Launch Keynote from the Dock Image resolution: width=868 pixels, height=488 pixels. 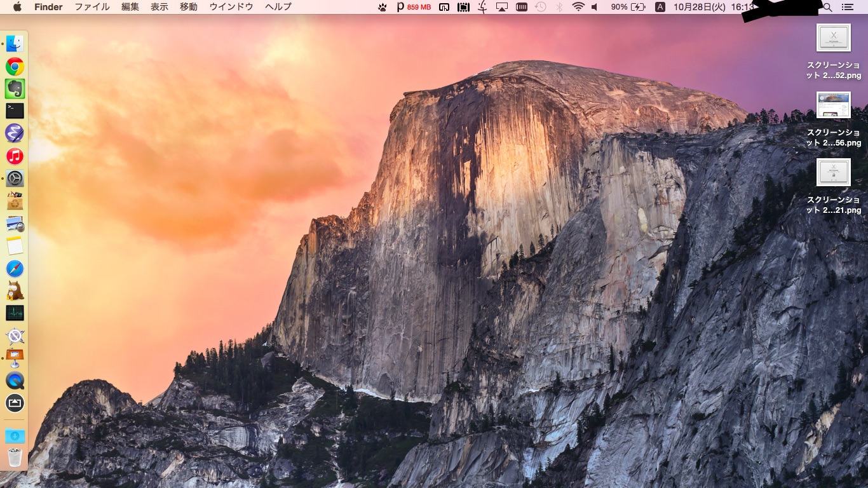tap(15, 358)
